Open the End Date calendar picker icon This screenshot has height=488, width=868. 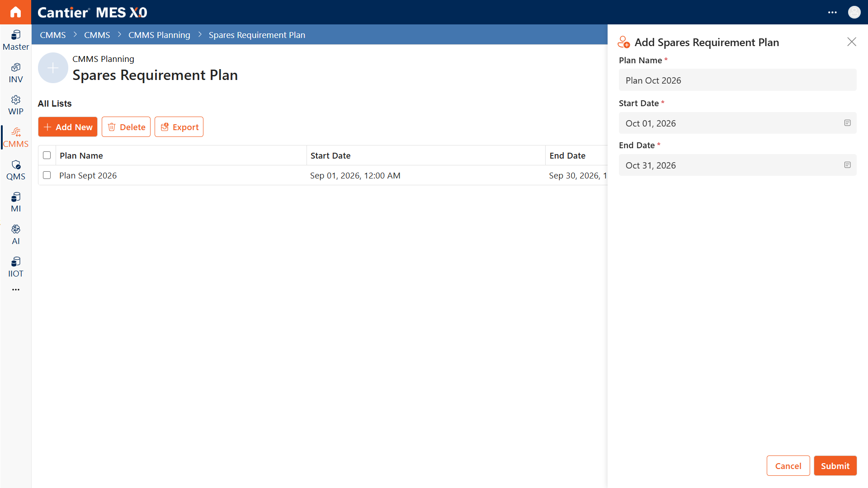pos(848,165)
